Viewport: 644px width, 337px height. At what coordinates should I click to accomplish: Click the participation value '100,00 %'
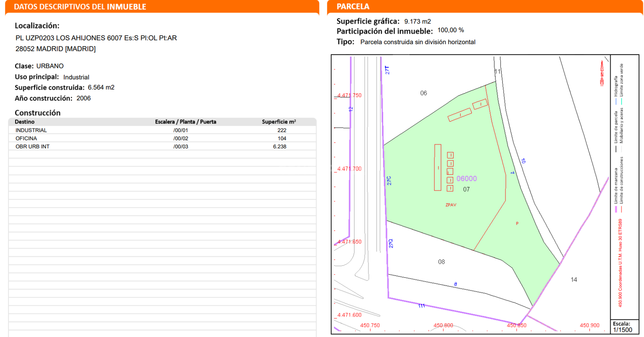click(x=451, y=30)
